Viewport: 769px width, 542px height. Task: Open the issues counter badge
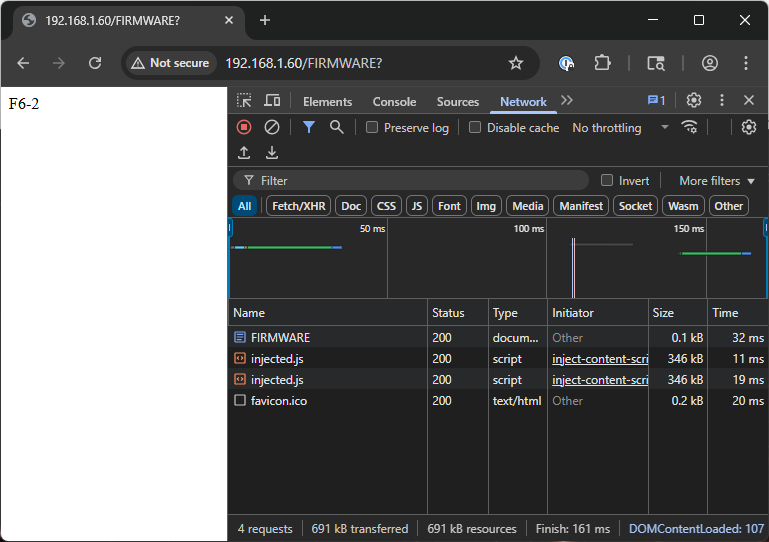pos(656,101)
